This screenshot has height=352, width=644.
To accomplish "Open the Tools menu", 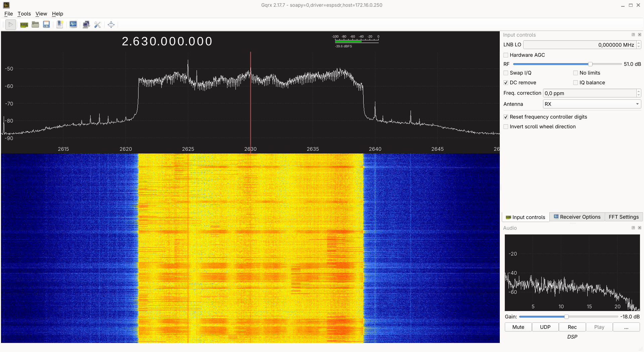I will click(24, 14).
